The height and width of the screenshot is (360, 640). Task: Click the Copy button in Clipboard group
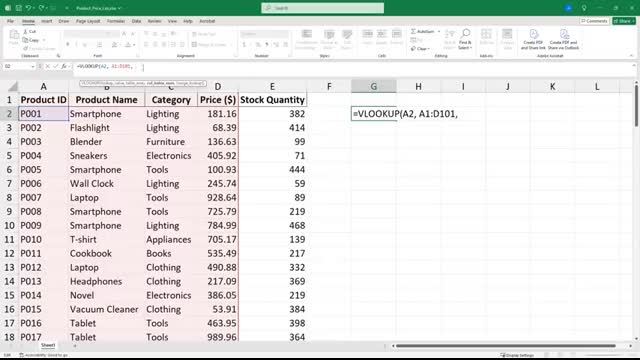click(x=31, y=40)
